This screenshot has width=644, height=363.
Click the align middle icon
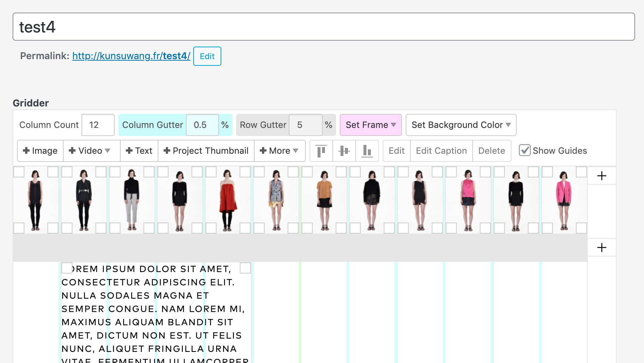(344, 151)
